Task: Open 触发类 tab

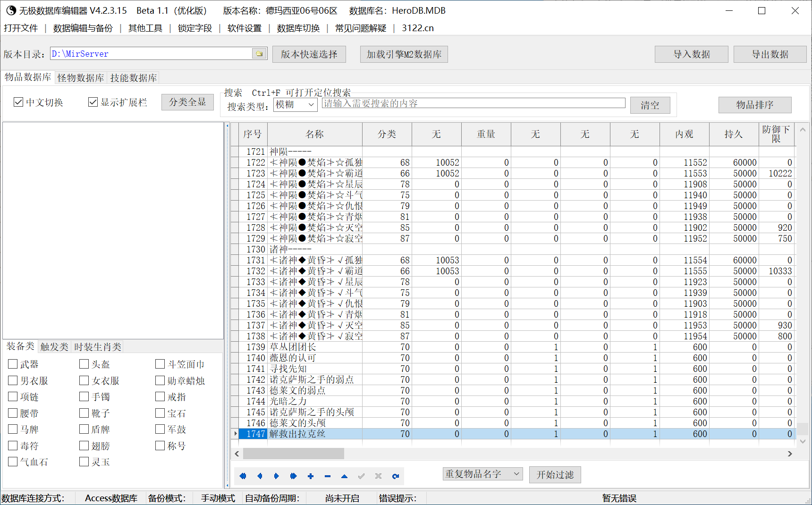Action: point(54,347)
